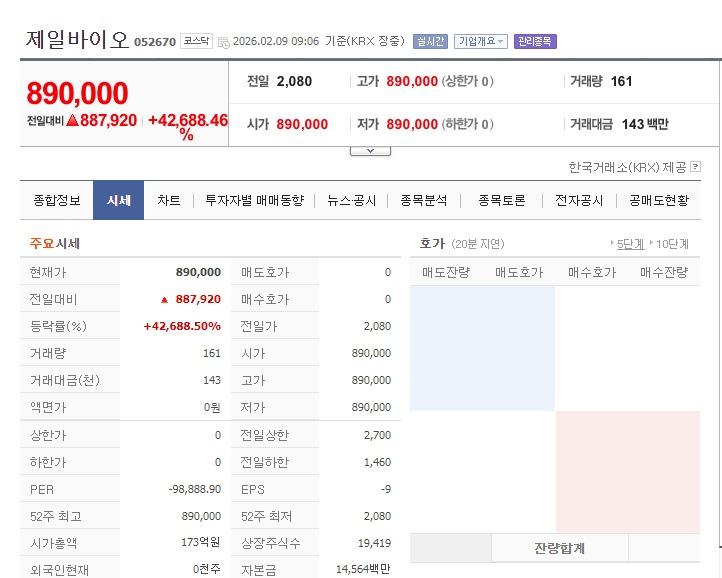Click the 관리종목 purple badge
The width and height of the screenshot is (722, 578).
[535, 41]
